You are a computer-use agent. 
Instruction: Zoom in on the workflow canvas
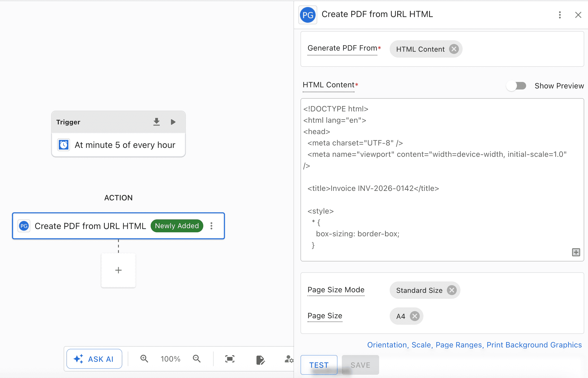[x=144, y=359]
